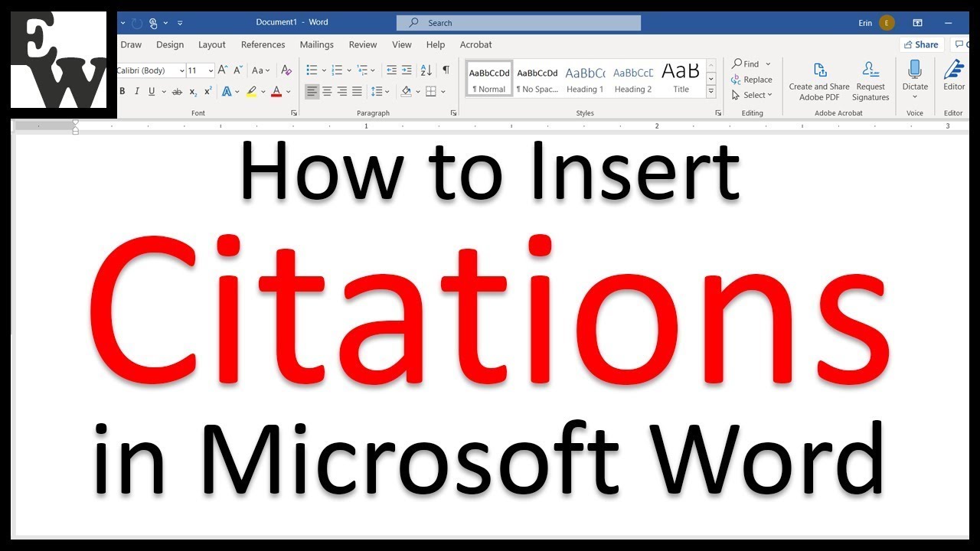Apply subscript formatting
Screen dimensions: 980x551
(x=193, y=92)
